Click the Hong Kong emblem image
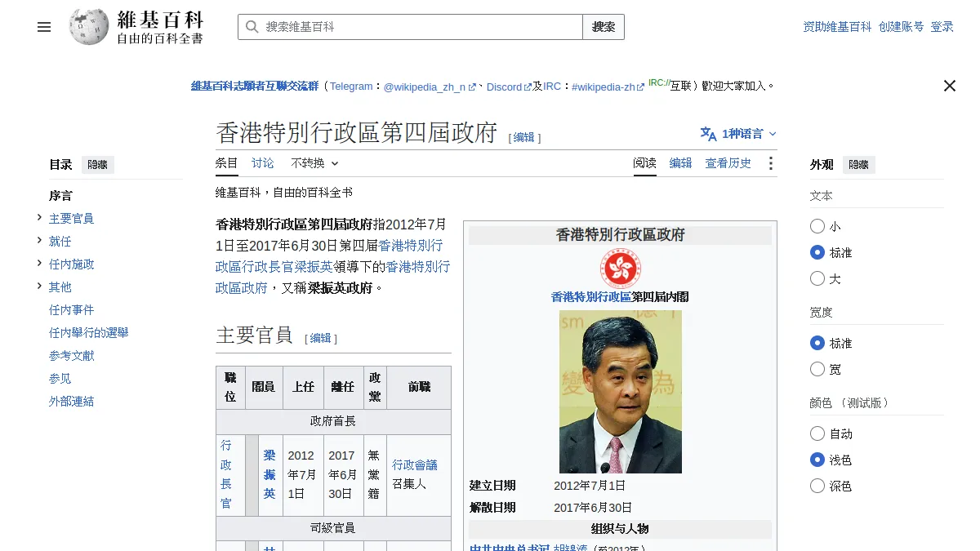Image resolution: width=980 pixels, height=551 pixels. tap(621, 269)
